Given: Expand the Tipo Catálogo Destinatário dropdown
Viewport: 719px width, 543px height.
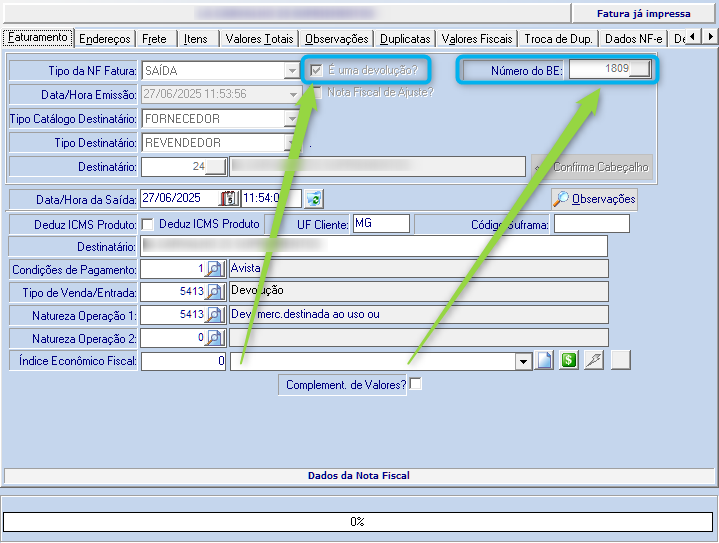Looking at the screenshot, I should pyautogui.click(x=292, y=119).
